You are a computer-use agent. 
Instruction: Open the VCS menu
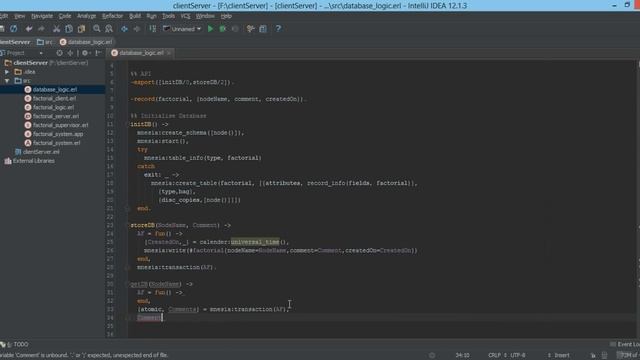[185, 16]
